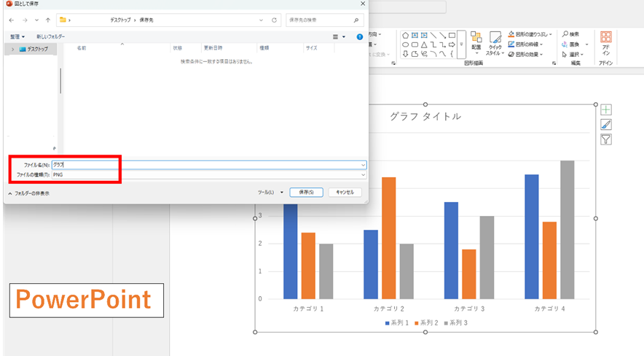The width and height of the screenshot is (644, 356).
Task: Open the Chart Filters funnel icon
Action: click(x=606, y=139)
